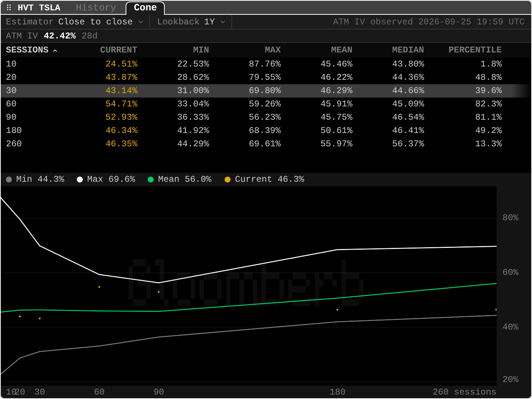
Task: Click the min value 41.92%
Action: pyautogui.click(x=193, y=130)
